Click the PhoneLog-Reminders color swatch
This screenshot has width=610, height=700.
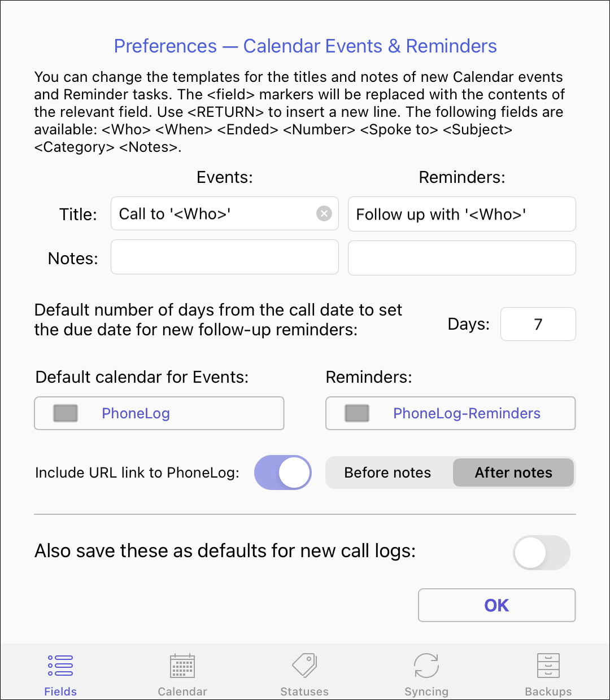click(357, 413)
